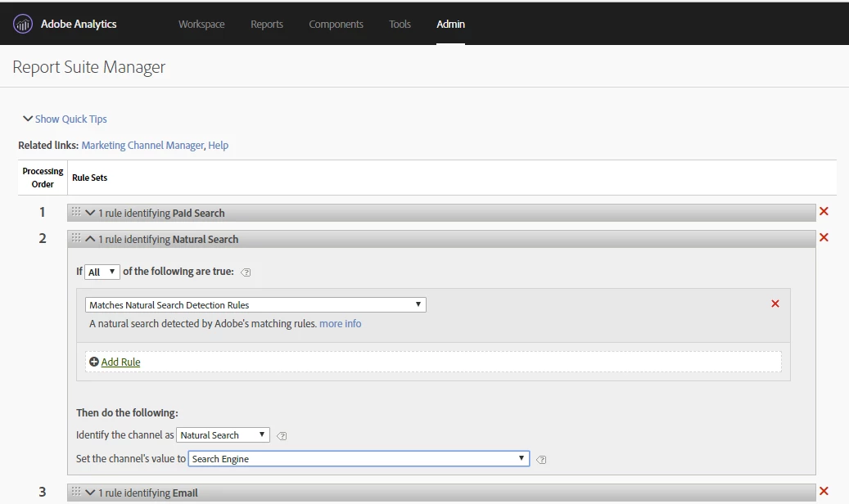Click processing order number 2
The height and width of the screenshot is (504, 849).
(x=43, y=238)
